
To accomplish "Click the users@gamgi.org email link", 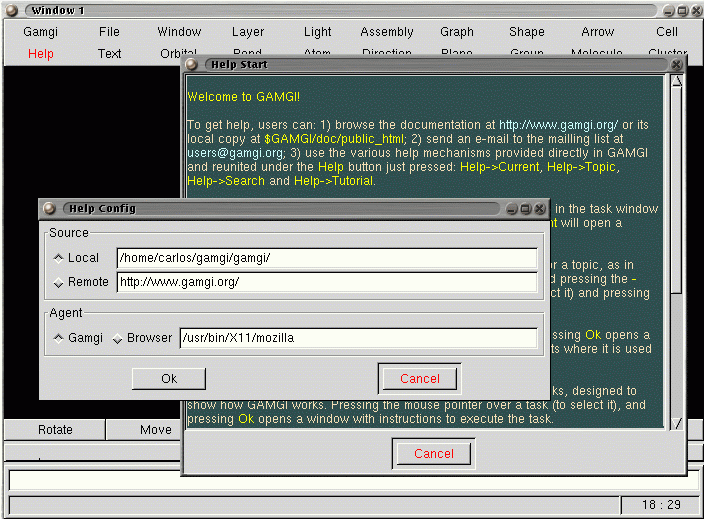I will point(235,153).
